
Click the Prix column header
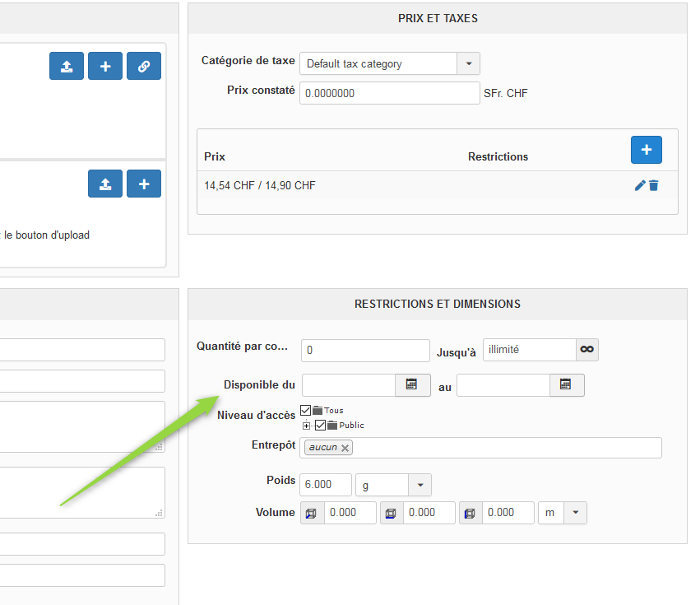(x=215, y=157)
